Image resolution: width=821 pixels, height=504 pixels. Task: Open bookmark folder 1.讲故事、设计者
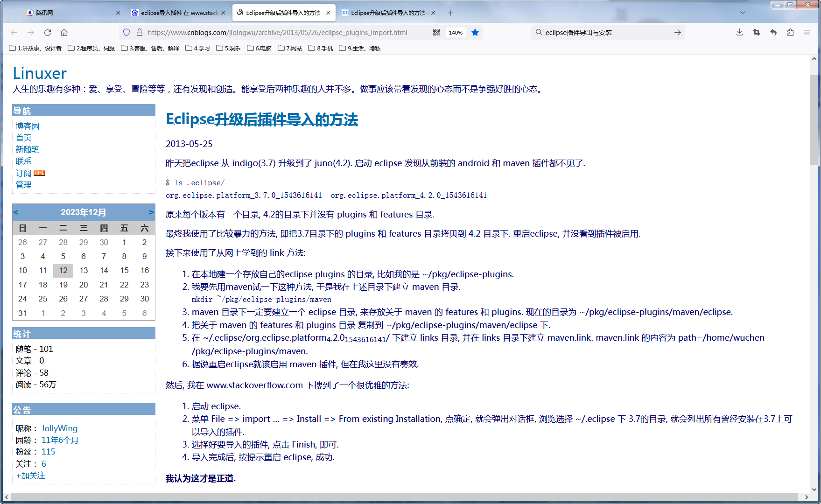tap(35, 48)
